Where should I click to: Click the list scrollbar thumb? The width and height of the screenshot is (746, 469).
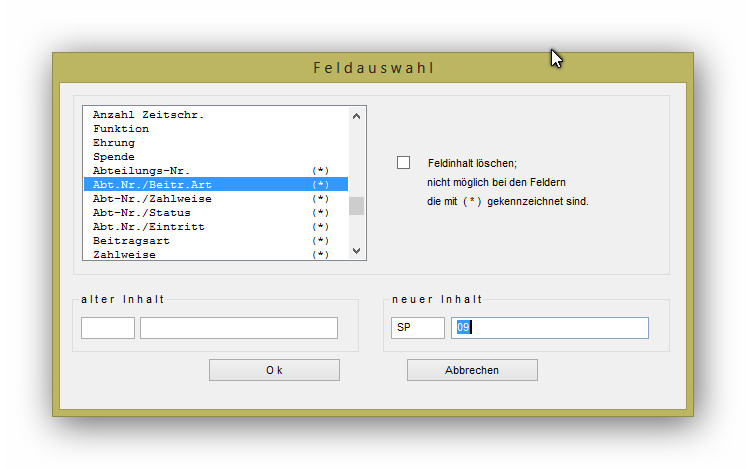click(x=356, y=206)
